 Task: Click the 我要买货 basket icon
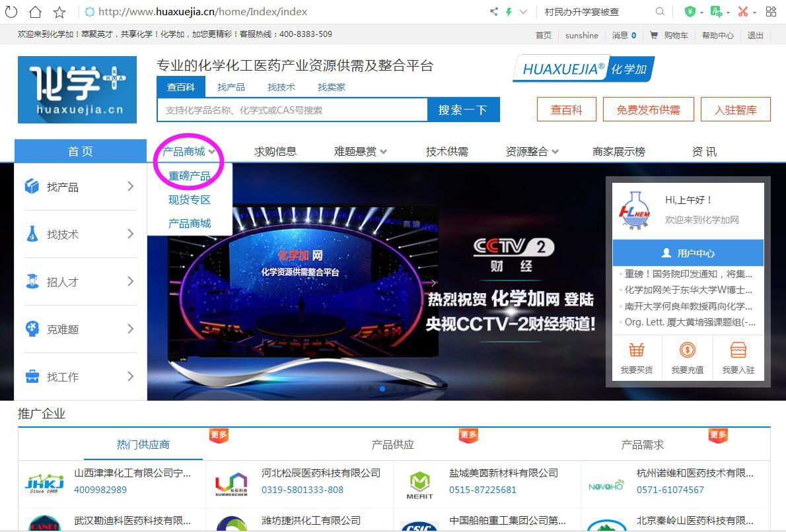pyautogui.click(x=636, y=350)
